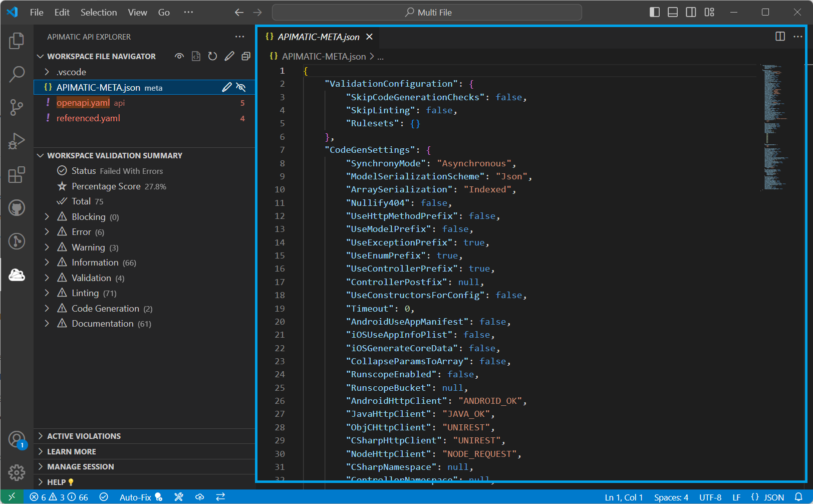Viewport: 813px width, 504px height.
Task: Go back using the title bar arrow
Action: 239,12
